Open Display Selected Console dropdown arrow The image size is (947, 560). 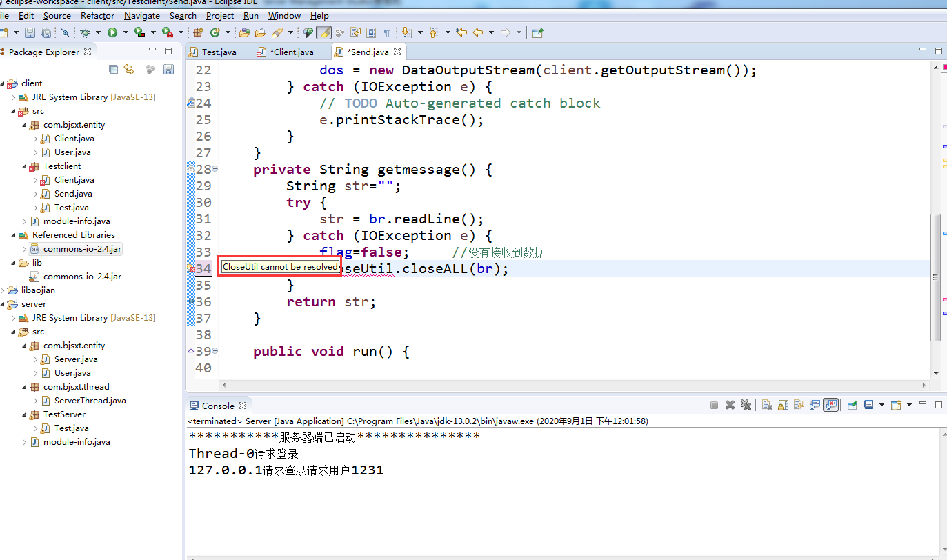[x=881, y=405]
